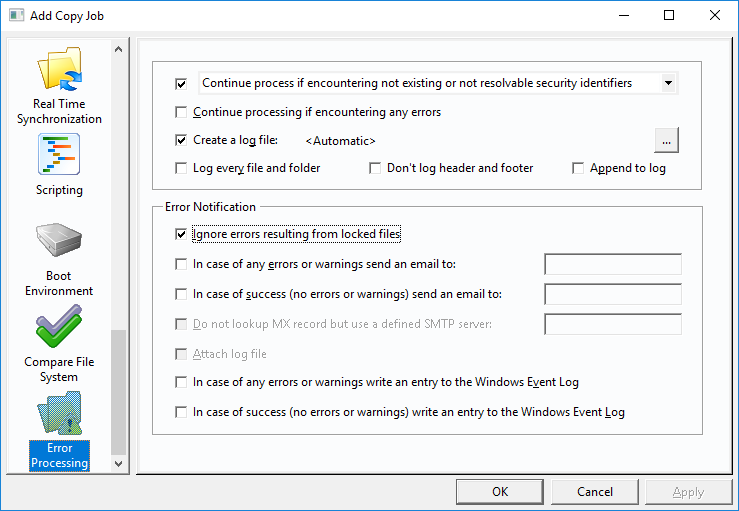The height and width of the screenshot is (511, 739).
Task: Select the Scripting section icon
Action: coord(59,154)
